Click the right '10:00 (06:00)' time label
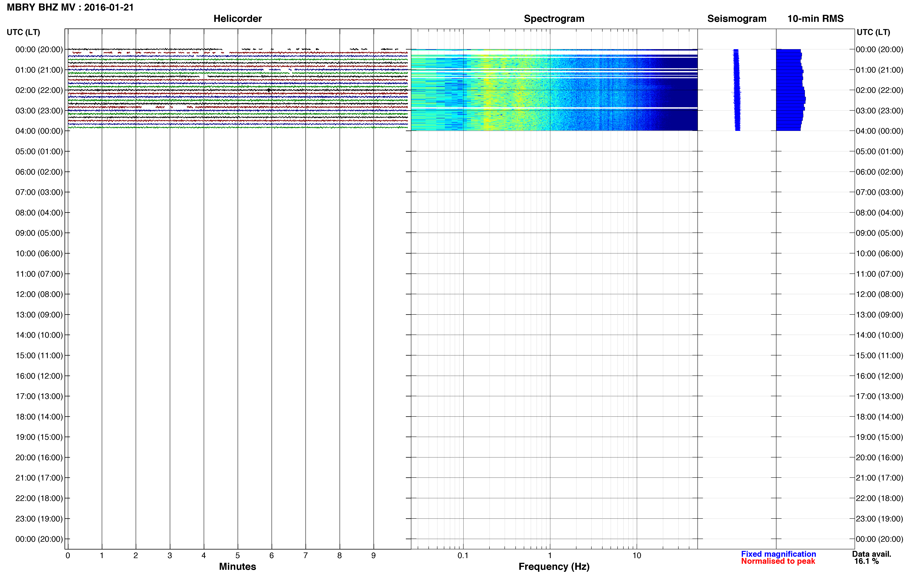Image resolution: width=924 pixels, height=578 pixels. coord(879,253)
